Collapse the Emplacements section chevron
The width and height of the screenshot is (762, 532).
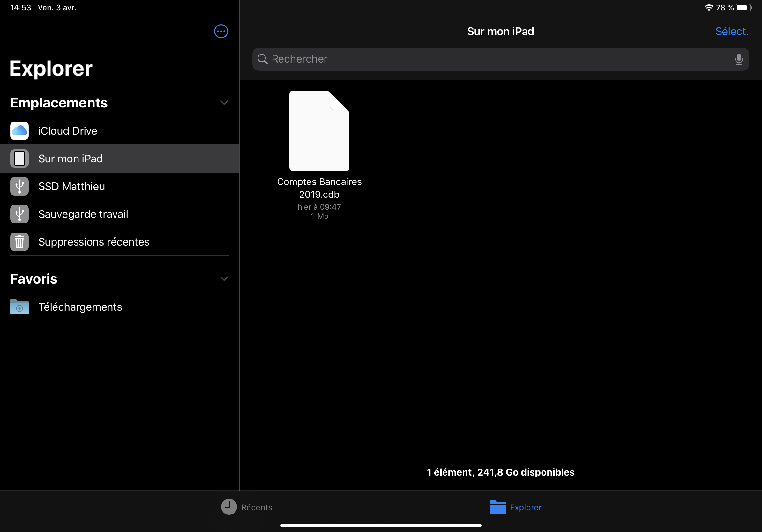(224, 103)
